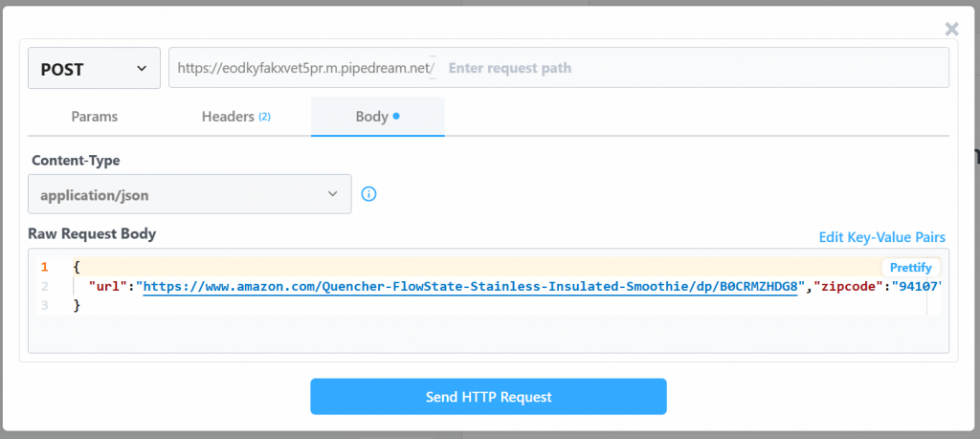The image size is (980, 439).
Task: Place cursor at the opening brace
Action: [77, 267]
